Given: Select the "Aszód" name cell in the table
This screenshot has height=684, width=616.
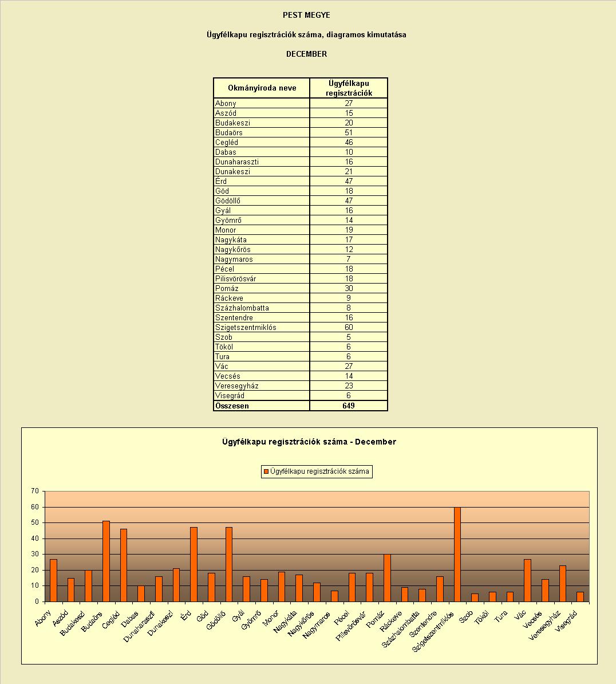Looking at the screenshot, I should pos(262,113).
